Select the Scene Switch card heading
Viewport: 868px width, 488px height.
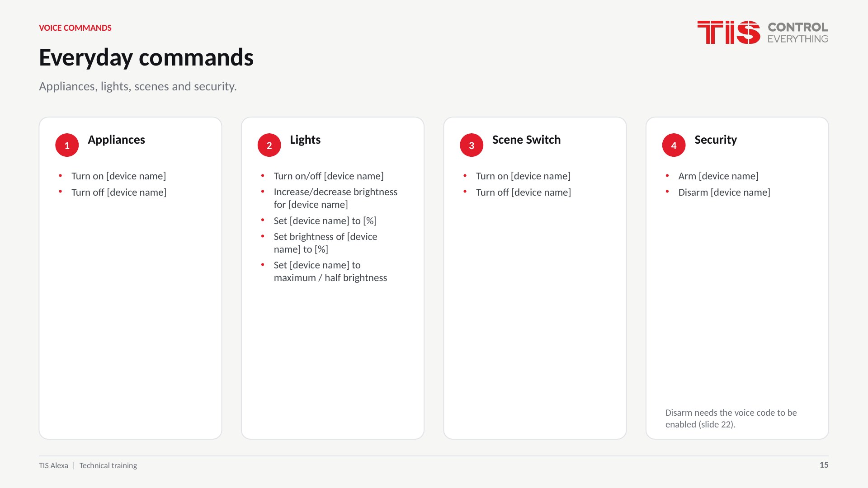(526, 140)
